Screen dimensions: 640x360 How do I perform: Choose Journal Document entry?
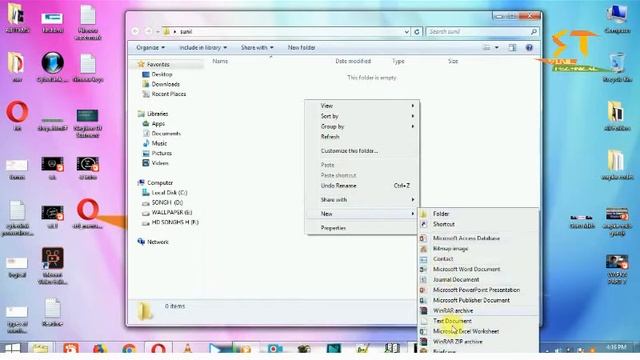pyautogui.click(x=456, y=280)
